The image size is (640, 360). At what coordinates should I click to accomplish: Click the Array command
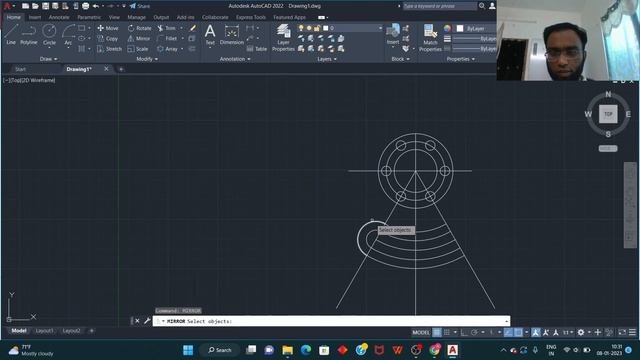[167, 49]
